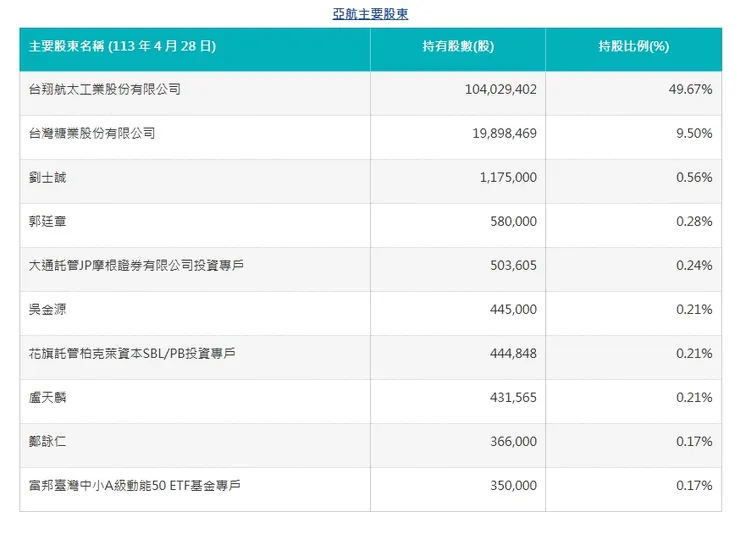The height and width of the screenshot is (538, 740).
Task: Select shareholder 台翔航太工業股份有限公司
Action: pos(105,89)
